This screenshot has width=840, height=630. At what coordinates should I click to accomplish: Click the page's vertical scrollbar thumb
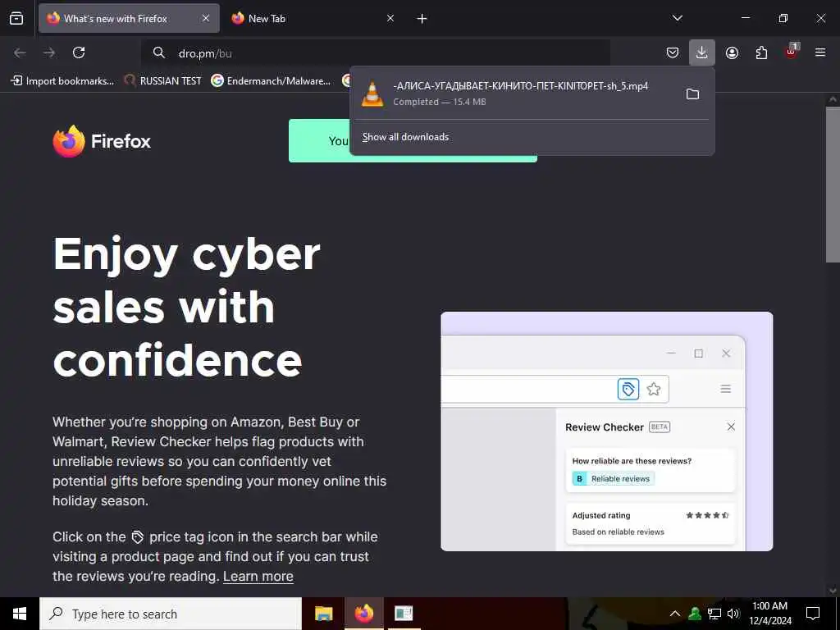(x=833, y=185)
